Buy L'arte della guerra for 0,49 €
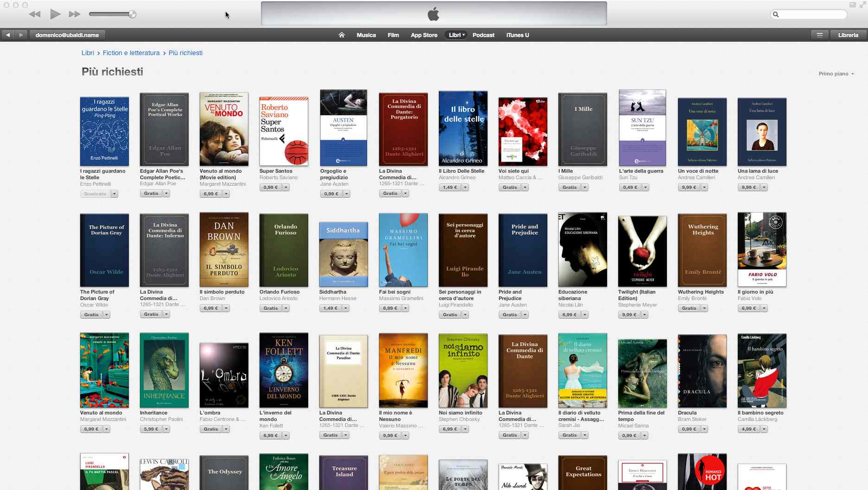Viewport: 868px width, 490px height. (x=630, y=188)
